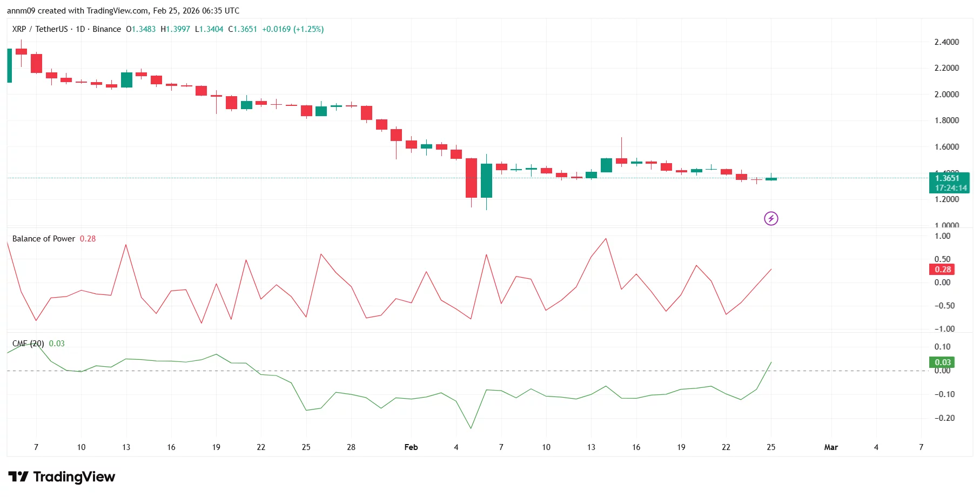Click the Binance exchange name in the legend
980x497 pixels.
click(106, 29)
